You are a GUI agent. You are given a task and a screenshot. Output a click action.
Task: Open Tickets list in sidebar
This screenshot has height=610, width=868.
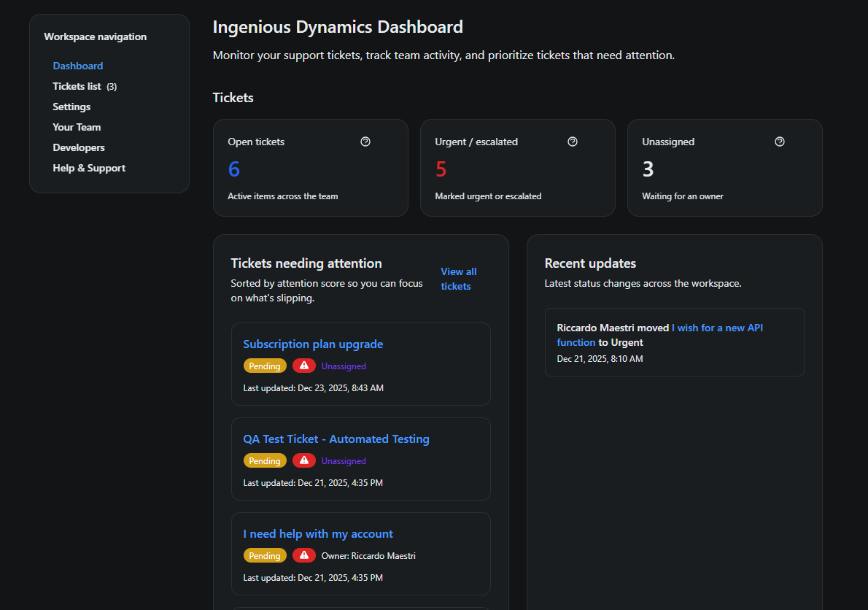point(77,86)
